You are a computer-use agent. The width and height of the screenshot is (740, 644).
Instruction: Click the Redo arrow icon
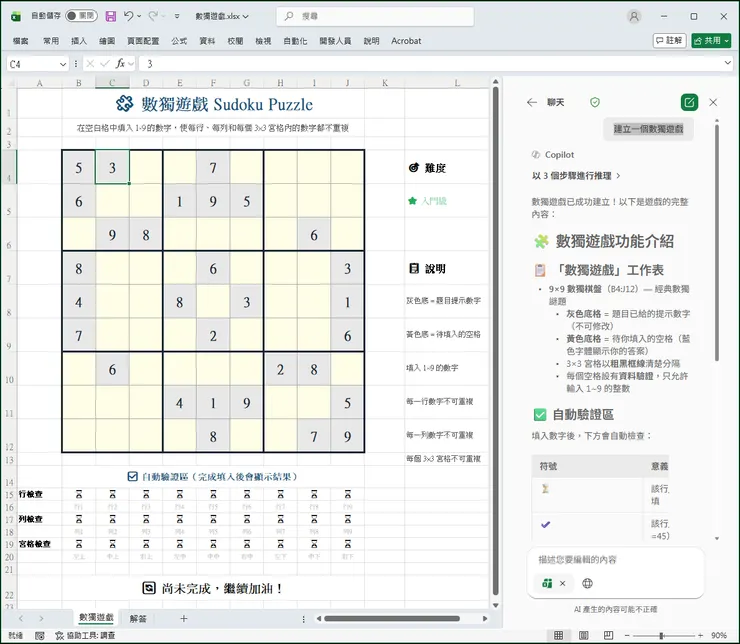click(153, 16)
